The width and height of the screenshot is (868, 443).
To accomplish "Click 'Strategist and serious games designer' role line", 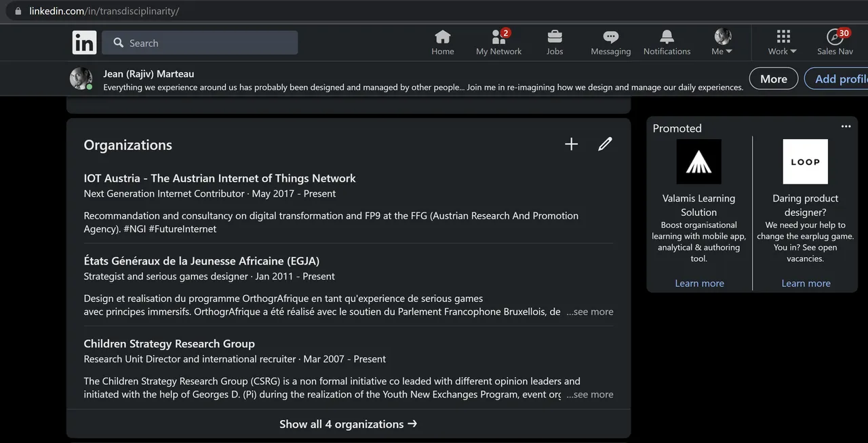I will tap(165, 276).
